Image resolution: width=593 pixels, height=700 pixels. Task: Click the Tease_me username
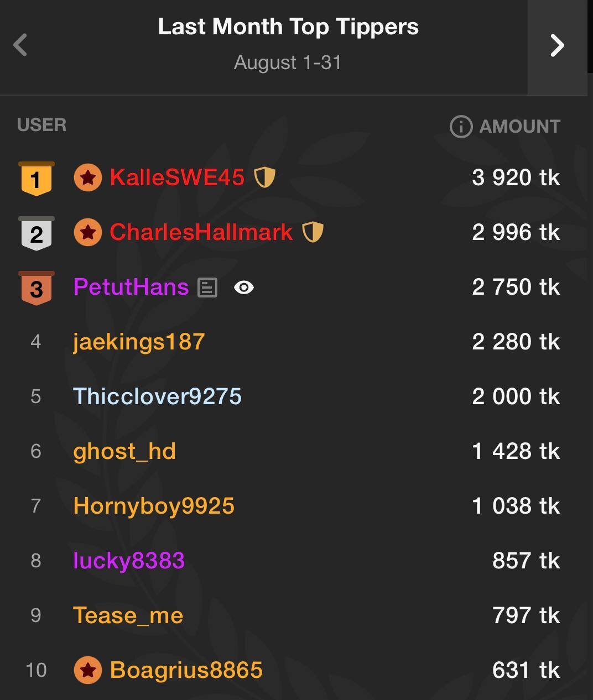point(128,615)
